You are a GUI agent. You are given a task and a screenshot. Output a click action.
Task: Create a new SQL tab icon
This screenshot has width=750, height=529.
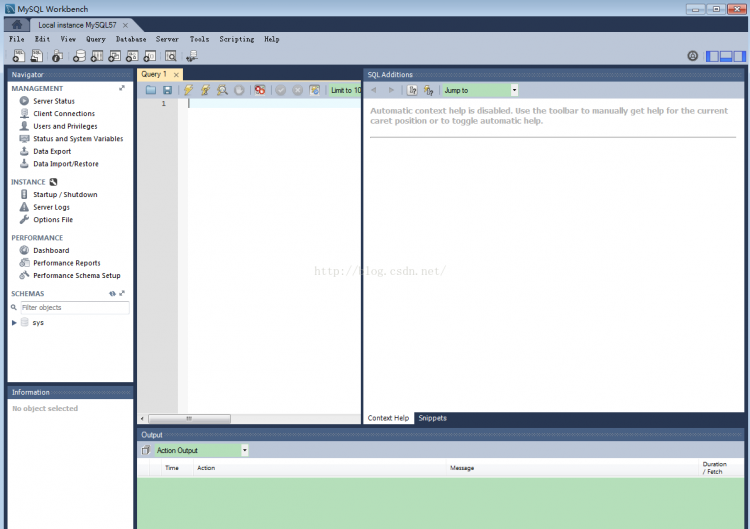click(19, 56)
